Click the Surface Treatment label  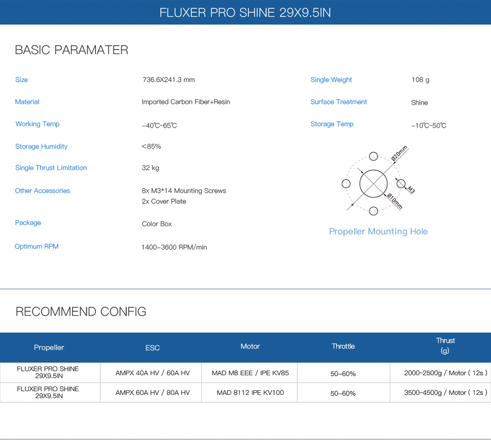coord(339,102)
